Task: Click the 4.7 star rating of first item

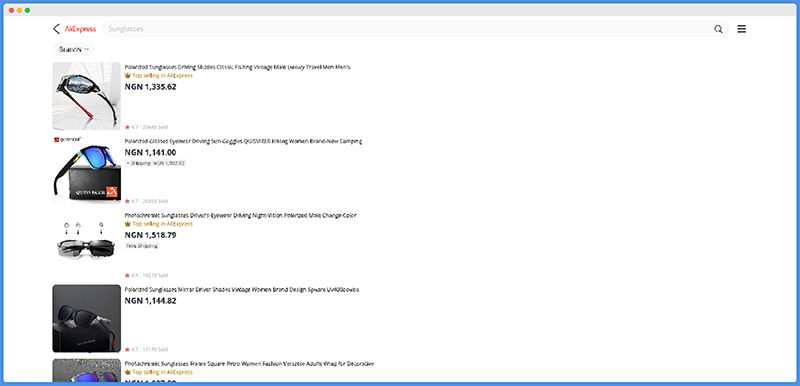Action: point(132,127)
